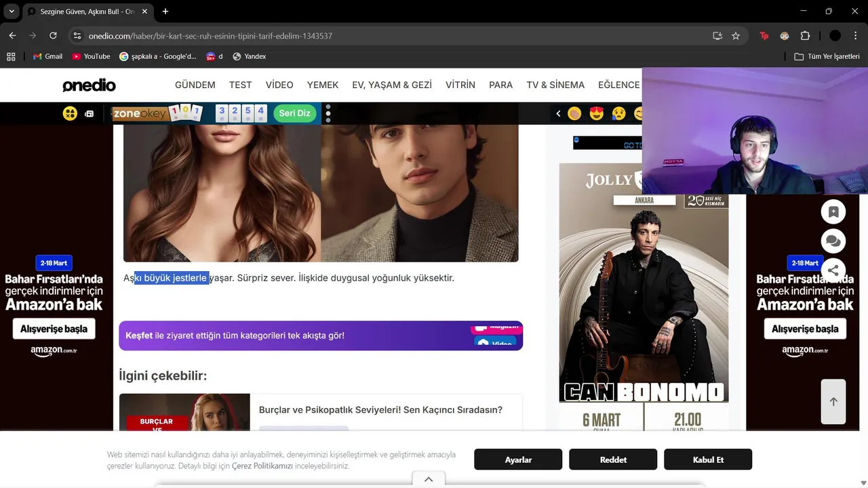Open the PARA menu
This screenshot has width=868, height=488.
[501, 85]
